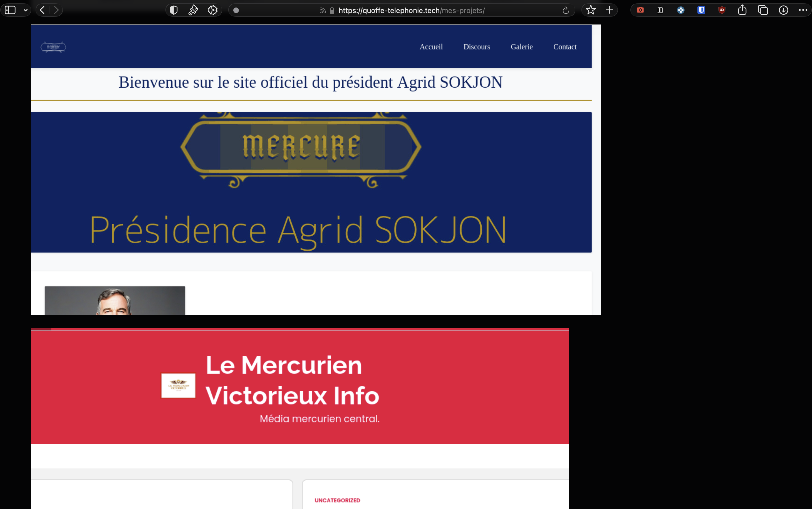Viewport: 812px width, 509px height.
Task: Open the Discours menu item
Action: 477,47
